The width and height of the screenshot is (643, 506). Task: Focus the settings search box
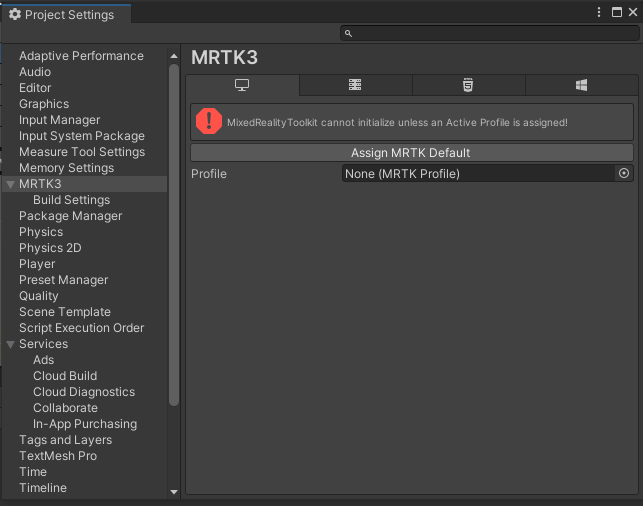[x=490, y=33]
